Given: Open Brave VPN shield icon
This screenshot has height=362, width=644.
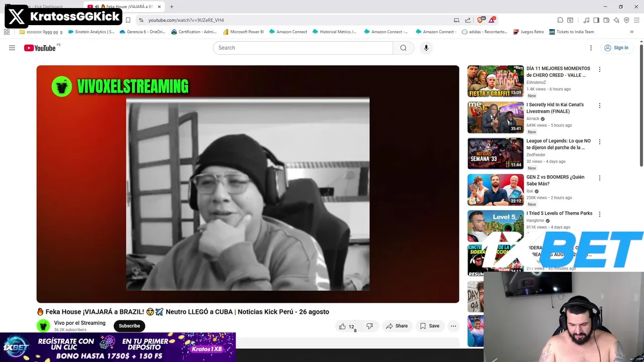Looking at the screenshot, I should coord(626,20).
